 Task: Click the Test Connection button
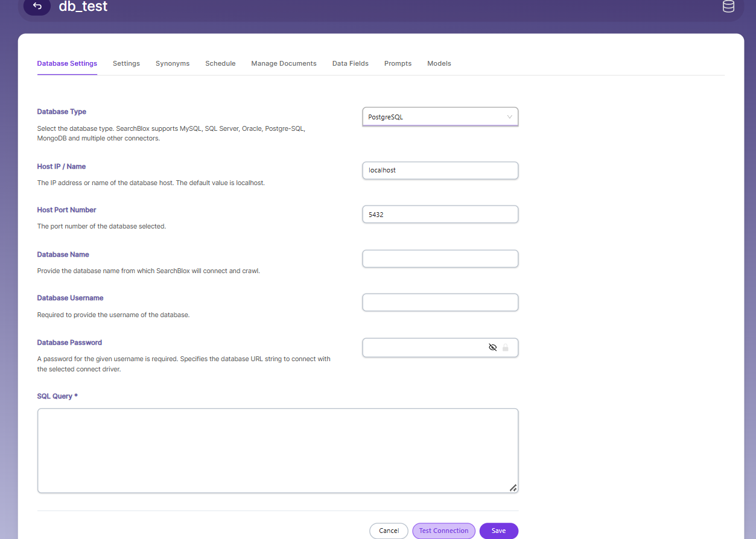443,531
